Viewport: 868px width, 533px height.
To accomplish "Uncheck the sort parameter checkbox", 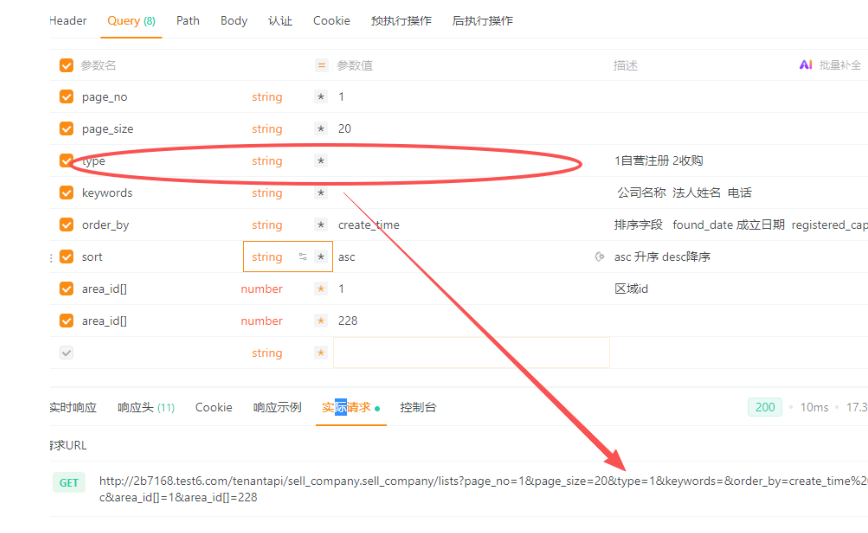I will (x=66, y=257).
